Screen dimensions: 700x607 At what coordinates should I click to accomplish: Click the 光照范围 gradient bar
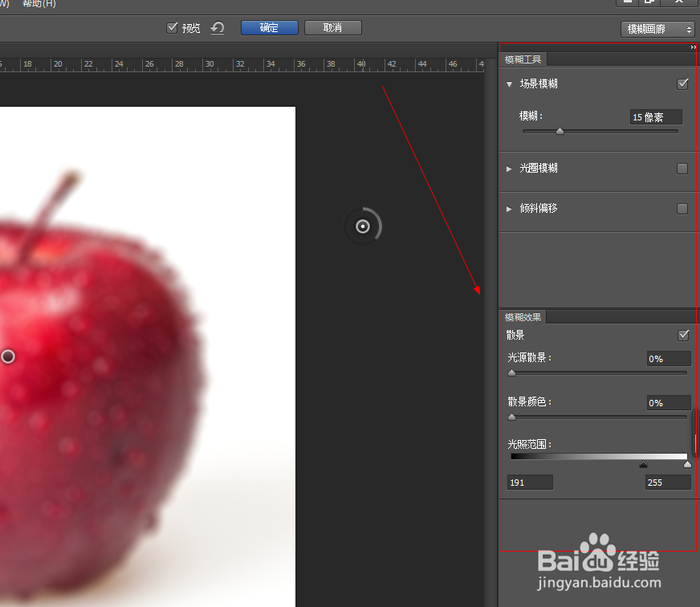pos(599,457)
